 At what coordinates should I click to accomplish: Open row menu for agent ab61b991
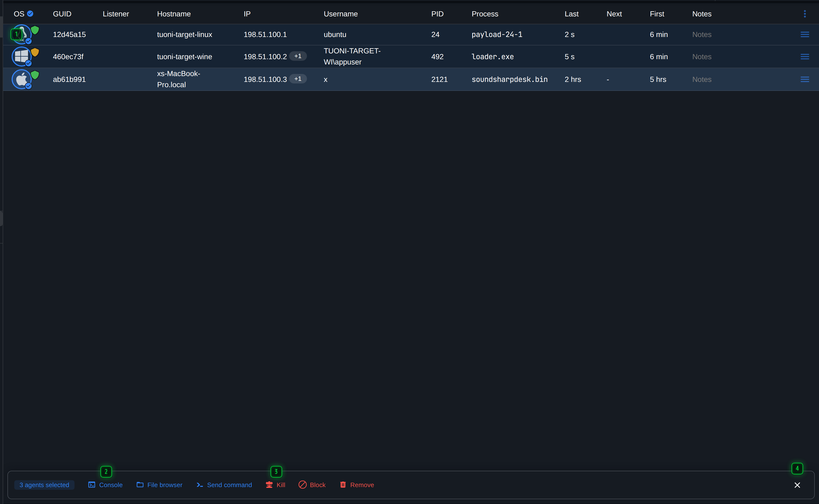[805, 79]
